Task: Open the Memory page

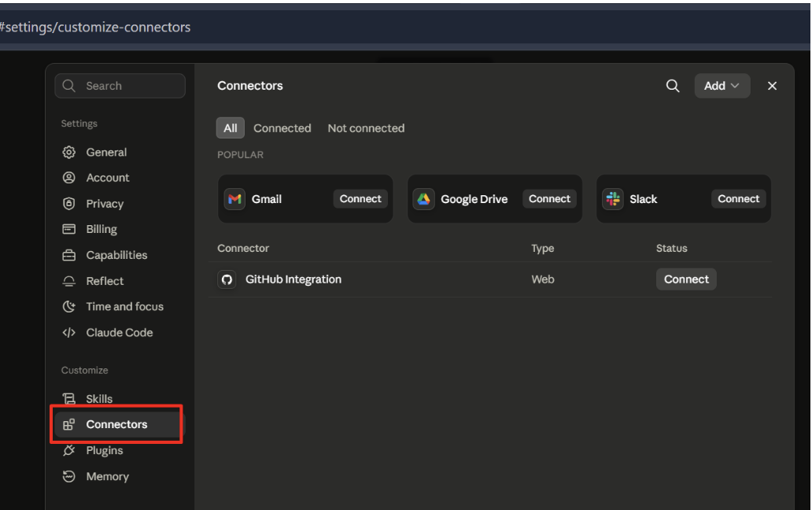Action: point(120,476)
